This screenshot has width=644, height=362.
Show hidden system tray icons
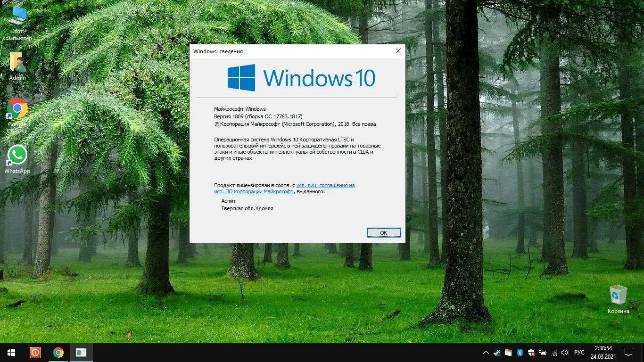[486, 353]
